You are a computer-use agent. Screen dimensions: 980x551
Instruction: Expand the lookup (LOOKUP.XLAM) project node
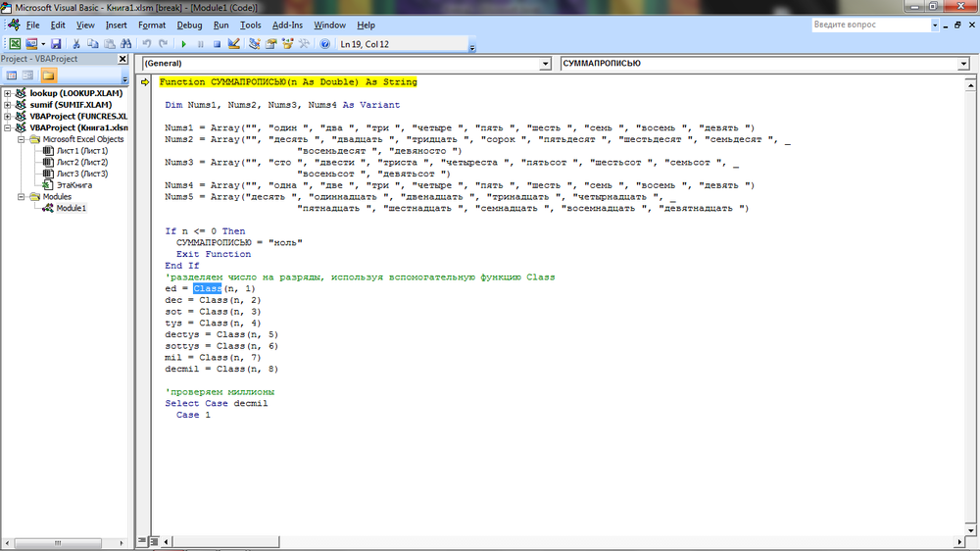click(8, 93)
